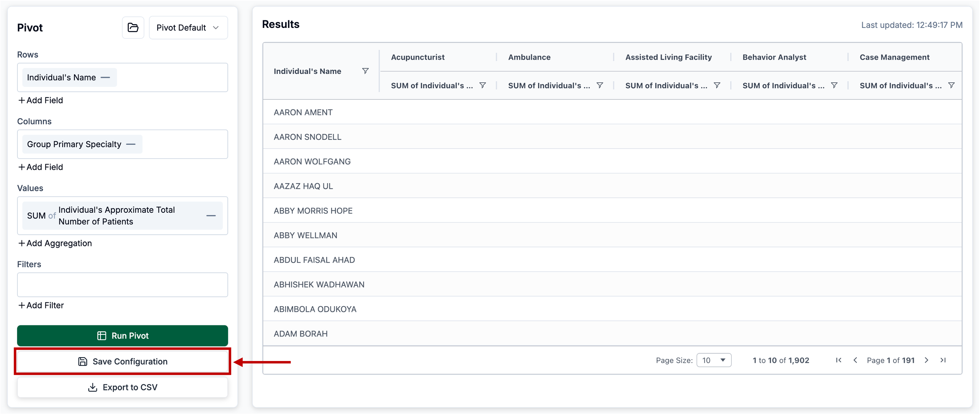Click the empty Filters box
The width and height of the screenshot is (980, 414).
pyautogui.click(x=122, y=285)
